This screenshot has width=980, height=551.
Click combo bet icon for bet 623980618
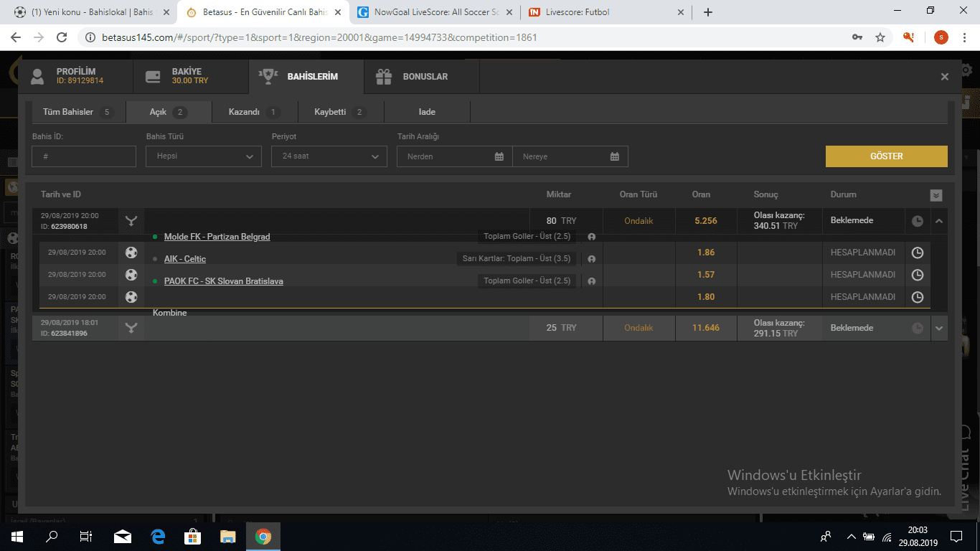(131, 221)
